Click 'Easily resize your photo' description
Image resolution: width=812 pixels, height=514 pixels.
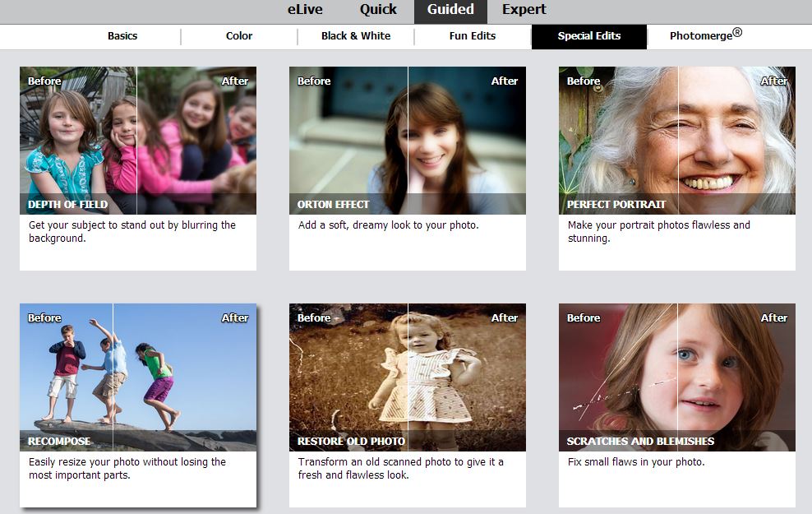click(x=127, y=469)
